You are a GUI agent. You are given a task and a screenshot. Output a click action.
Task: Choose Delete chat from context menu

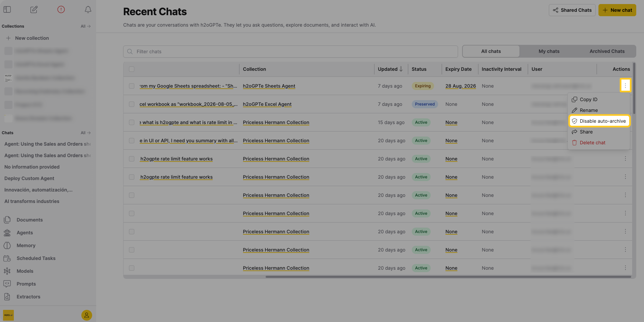click(599, 143)
